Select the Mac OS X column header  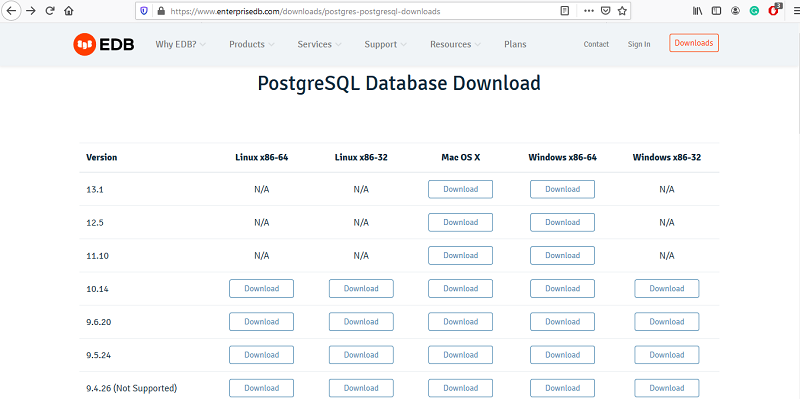460,157
